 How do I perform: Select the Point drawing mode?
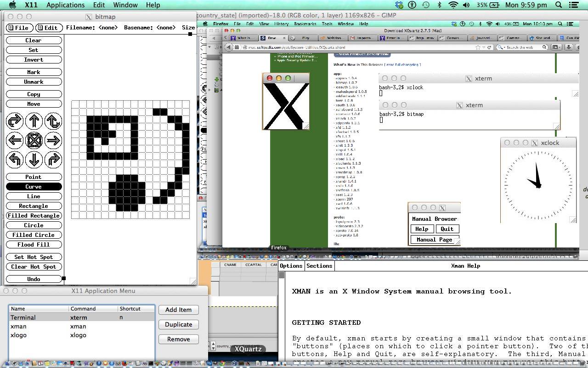coord(34,177)
